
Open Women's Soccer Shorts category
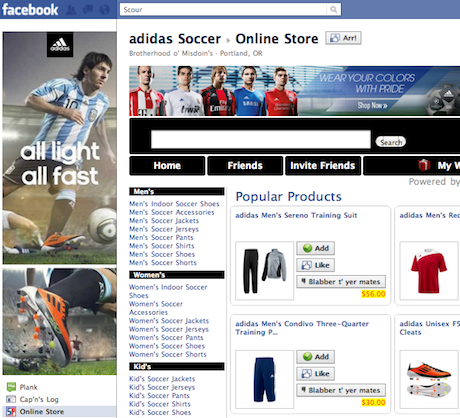(168, 354)
